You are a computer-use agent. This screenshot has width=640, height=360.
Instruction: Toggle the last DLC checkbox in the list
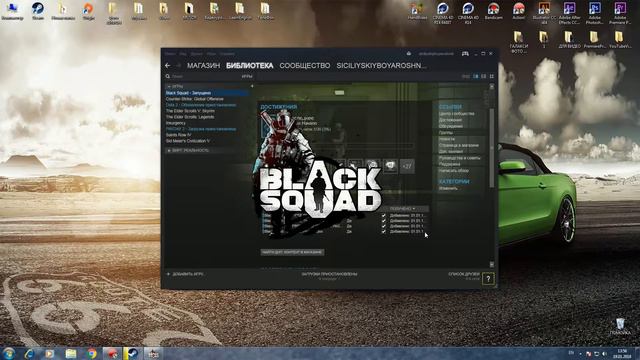click(x=384, y=231)
